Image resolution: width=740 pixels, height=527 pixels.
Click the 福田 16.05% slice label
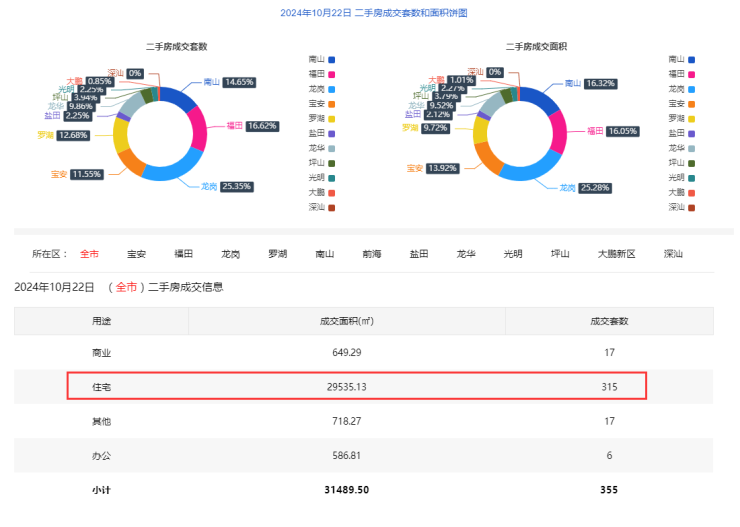(613, 131)
